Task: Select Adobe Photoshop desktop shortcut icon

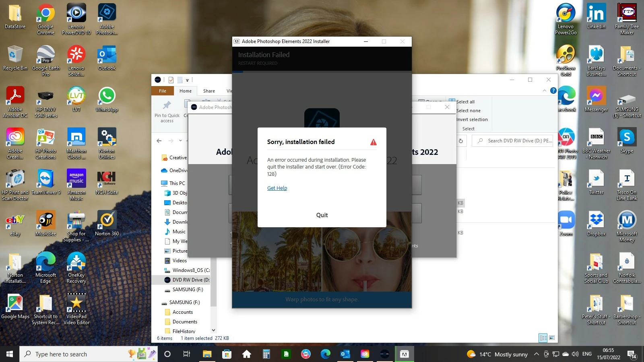Action: (107, 19)
